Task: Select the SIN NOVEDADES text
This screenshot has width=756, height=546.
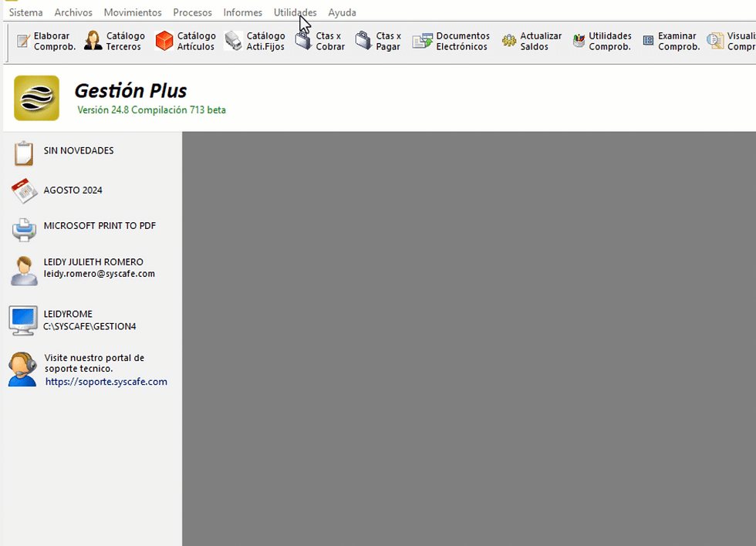Action: point(79,151)
